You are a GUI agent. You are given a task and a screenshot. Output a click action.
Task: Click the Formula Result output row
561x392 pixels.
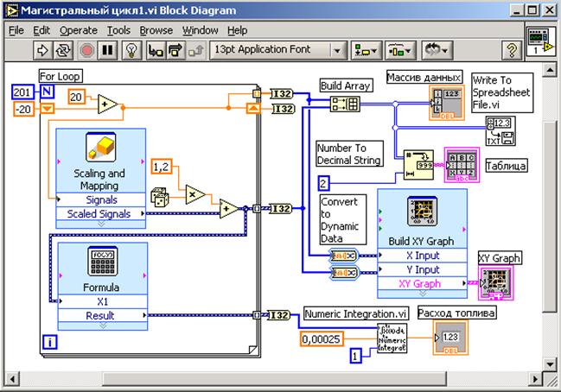[x=103, y=315]
